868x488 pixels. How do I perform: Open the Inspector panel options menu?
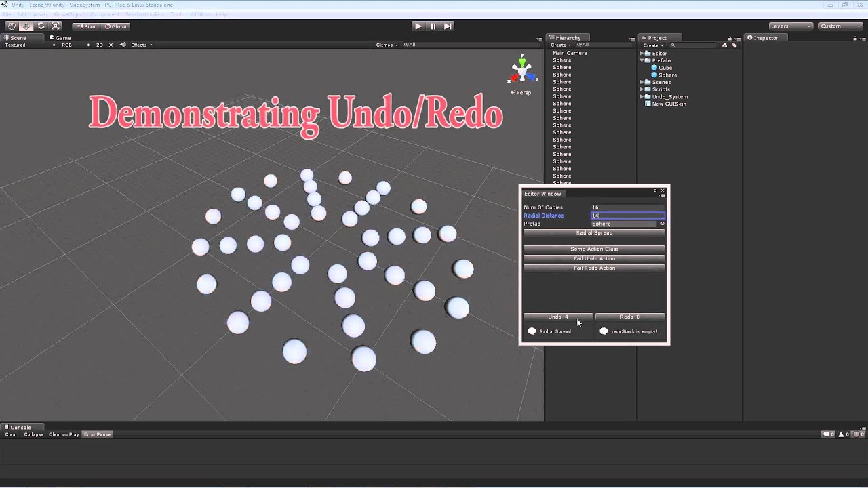[x=862, y=38]
